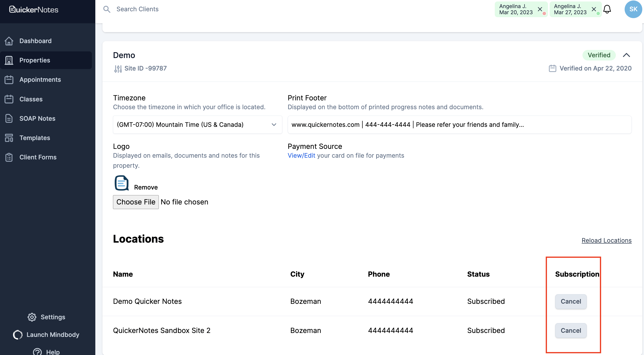644x355 pixels.
Task: Click the notification bell icon
Action: point(607,10)
